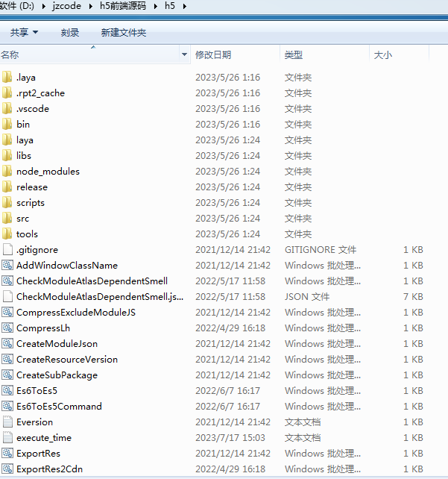Expand breadcrumb arrow after 软件 (D:)

tap(43, 6)
